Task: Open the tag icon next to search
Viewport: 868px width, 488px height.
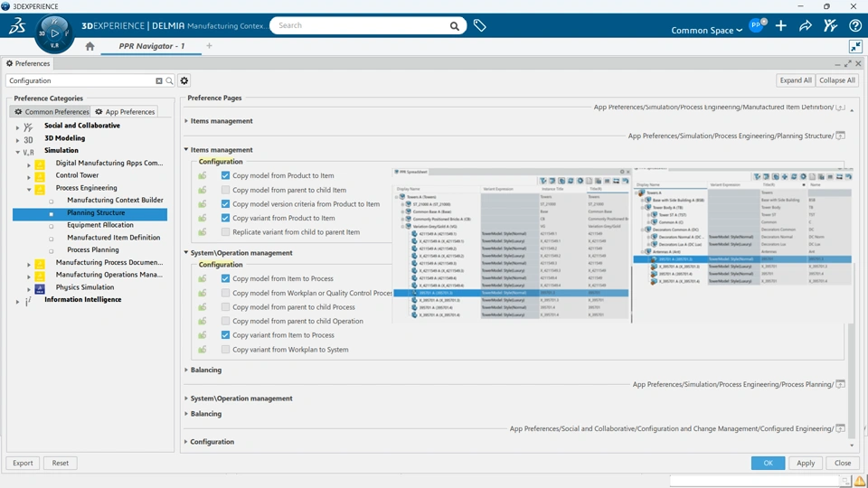Action: point(480,25)
